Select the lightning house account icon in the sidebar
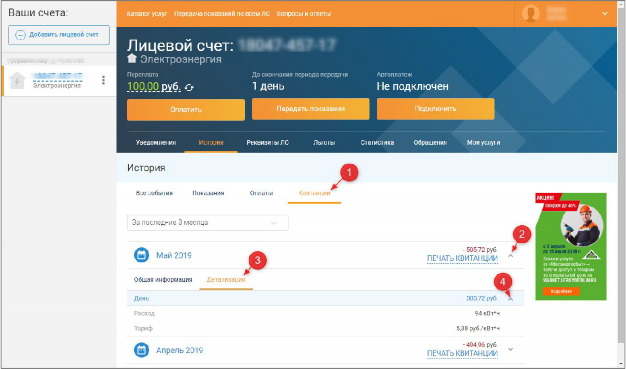The width and height of the screenshot is (626, 369). coord(17,81)
